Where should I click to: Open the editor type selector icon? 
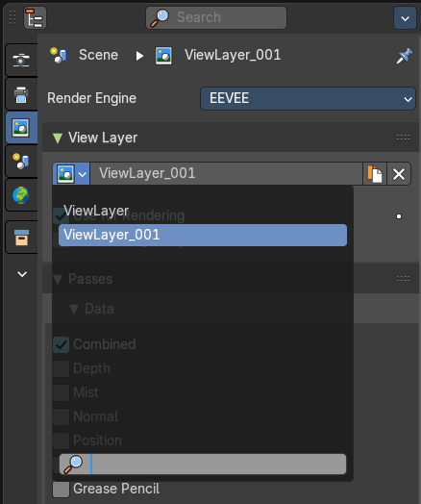coord(35,18)
